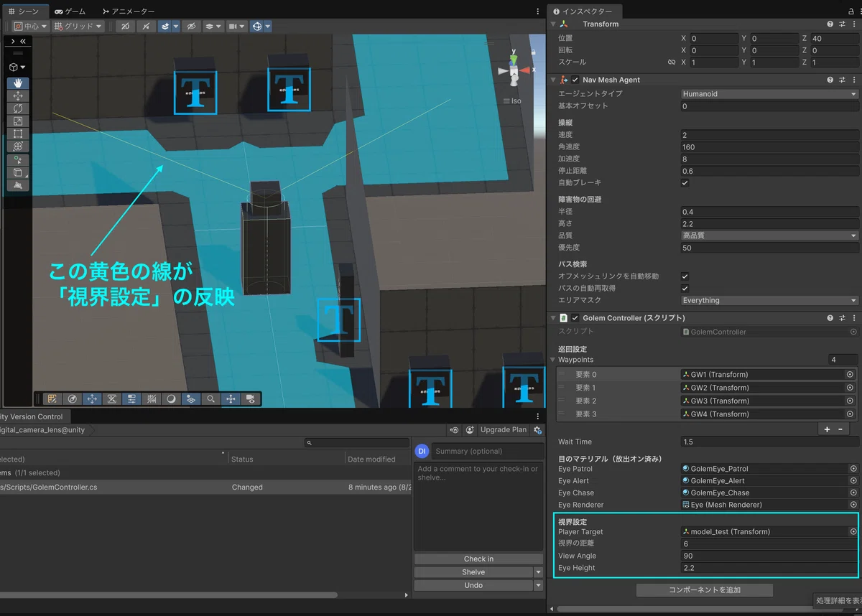862x616 pixels.
Task: Select the Scale tool
Action: [18, 121]
